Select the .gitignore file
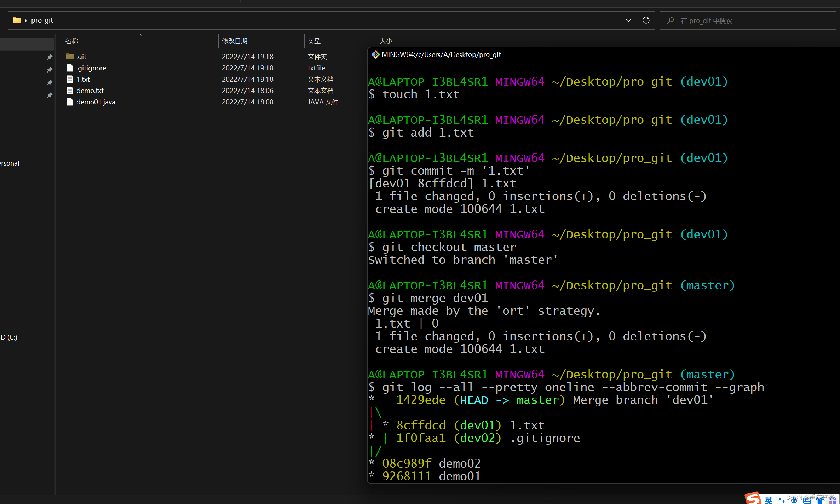This screenshot has height=504, width=840. pos(91,68)
